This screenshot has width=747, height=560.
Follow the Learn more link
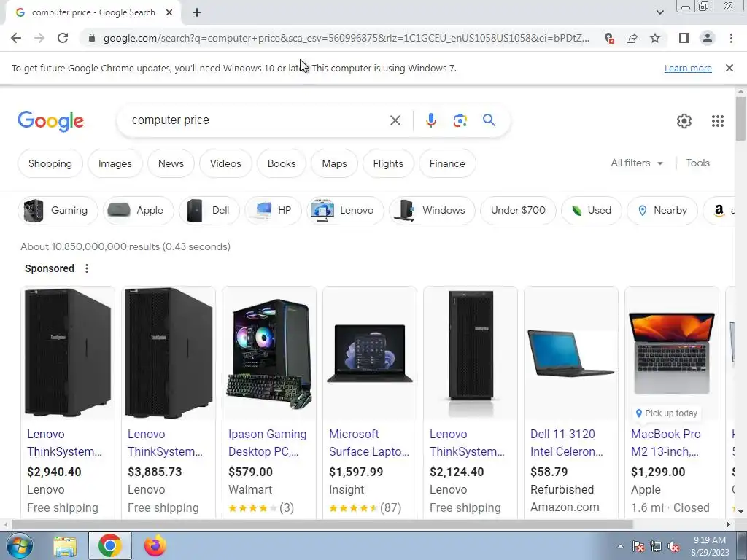click(688, 68)
